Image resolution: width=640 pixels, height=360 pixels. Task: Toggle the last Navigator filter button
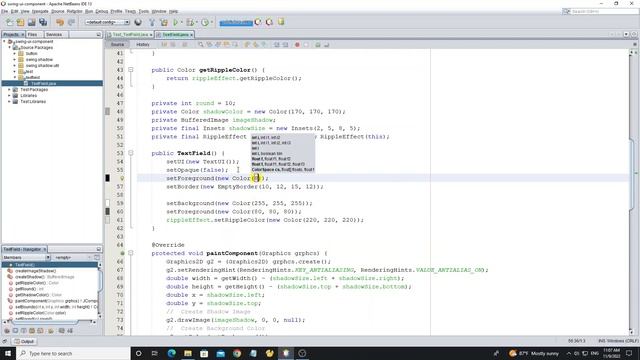[x=70, y=331]
